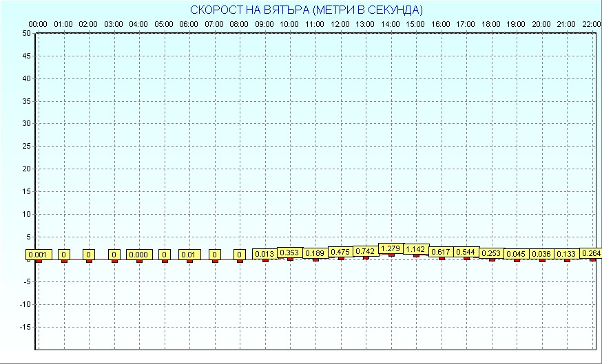Click the 0.264 label at 22:00

(x=591, y=253)
